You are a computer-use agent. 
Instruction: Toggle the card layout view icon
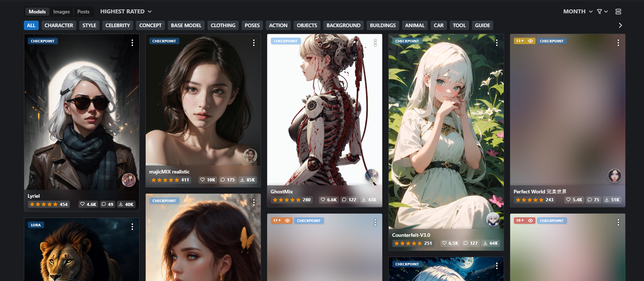(618, 12)
